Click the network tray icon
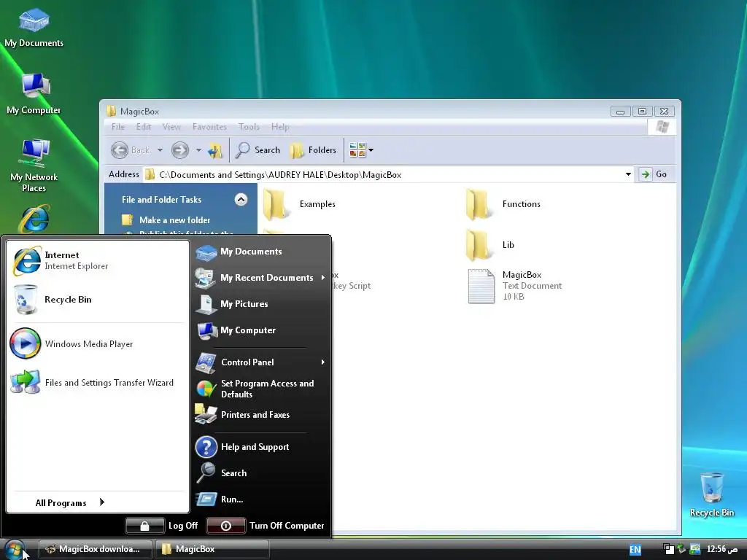Screen dimensions: 747x560 coord(695,549)
